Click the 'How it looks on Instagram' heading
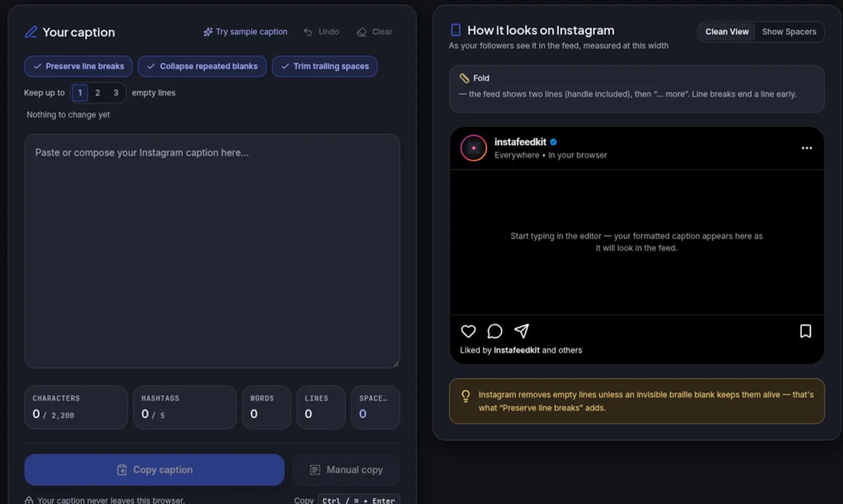Screen dimensions: 843x504 (541, 31)
